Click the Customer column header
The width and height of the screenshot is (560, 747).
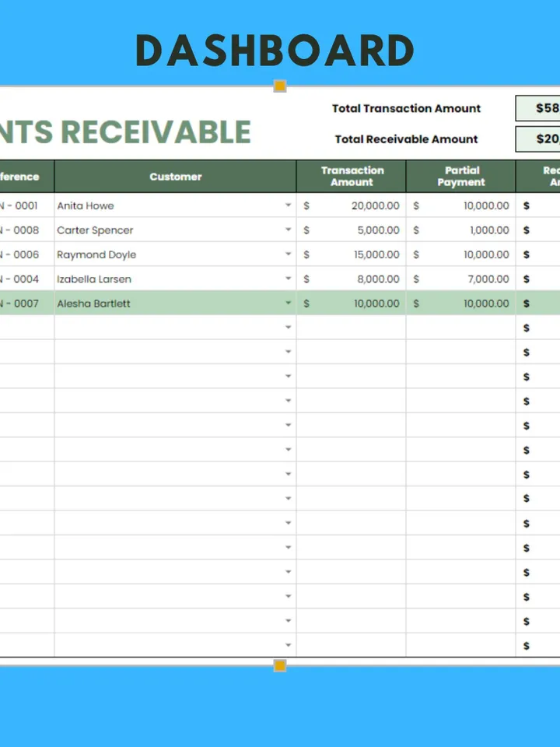[x=175, y=177]
